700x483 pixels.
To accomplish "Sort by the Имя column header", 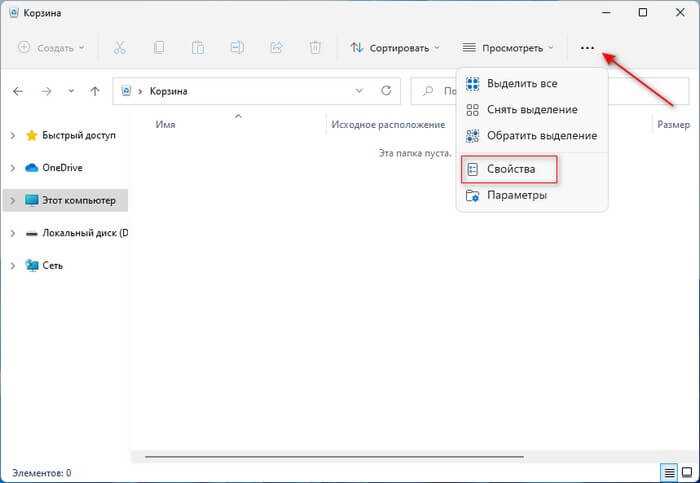I will (x=165, y=125).
